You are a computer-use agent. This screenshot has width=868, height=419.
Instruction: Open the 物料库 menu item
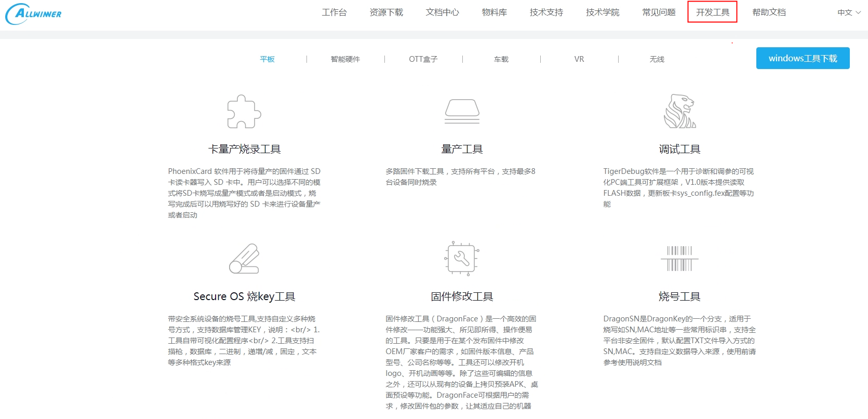[494, 12]
